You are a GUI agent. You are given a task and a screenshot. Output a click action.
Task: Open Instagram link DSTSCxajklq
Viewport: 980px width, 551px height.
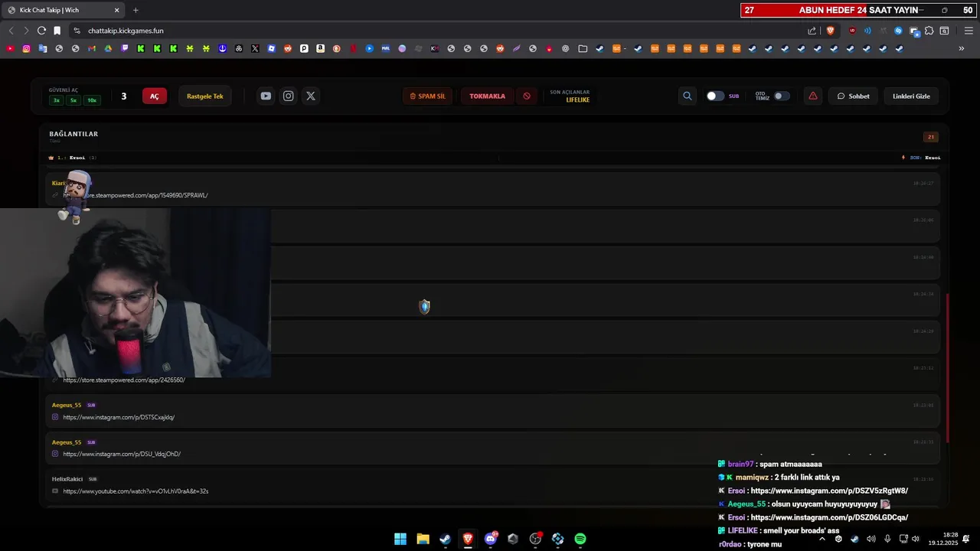click(x=119, y=417)
